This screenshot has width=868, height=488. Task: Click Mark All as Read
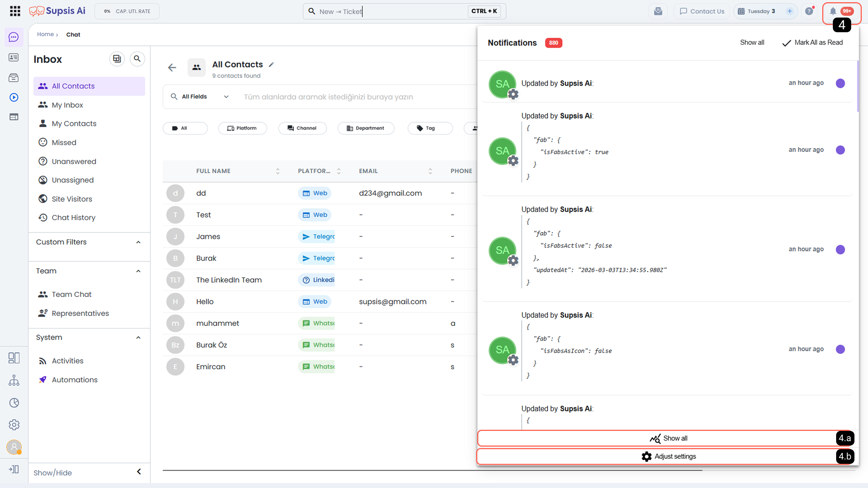click(812, 42)
